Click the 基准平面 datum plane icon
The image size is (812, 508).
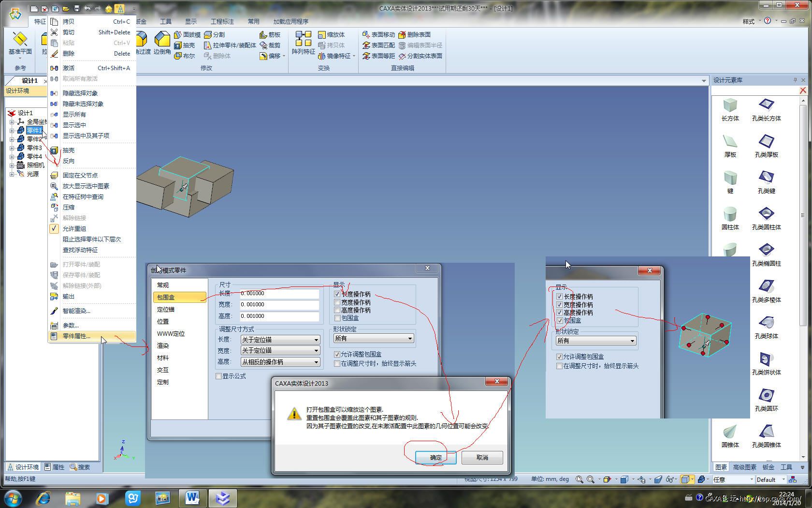[20, 40]
